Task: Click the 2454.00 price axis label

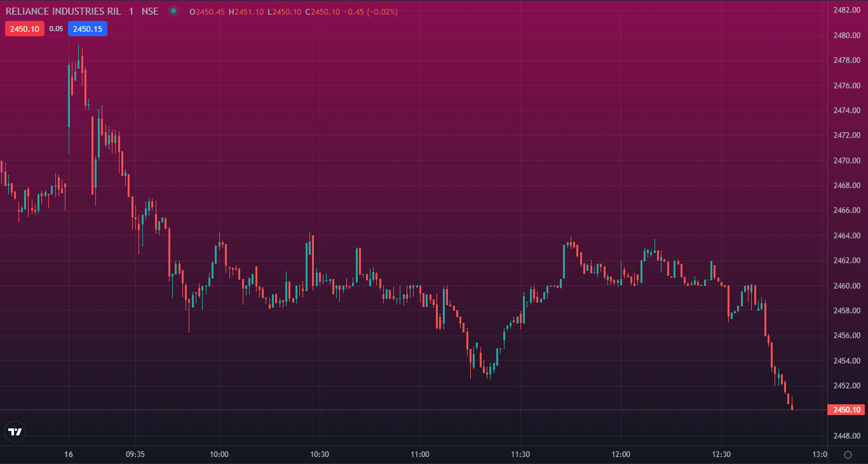Action: 846,361
